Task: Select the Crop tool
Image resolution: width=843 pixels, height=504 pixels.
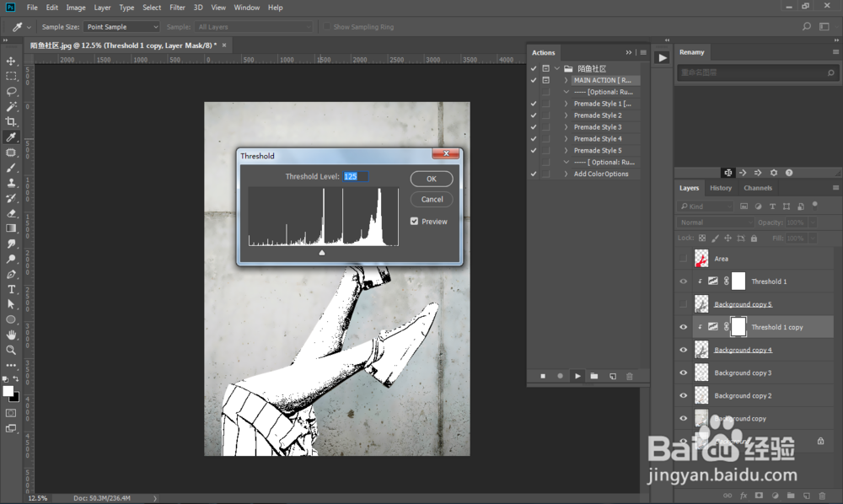Action: (x=11, y=121)
